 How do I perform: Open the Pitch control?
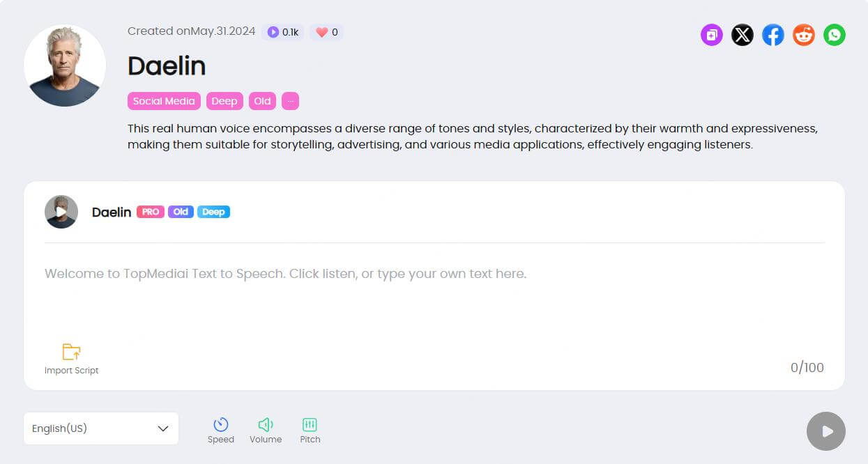[x=310, y=424]
